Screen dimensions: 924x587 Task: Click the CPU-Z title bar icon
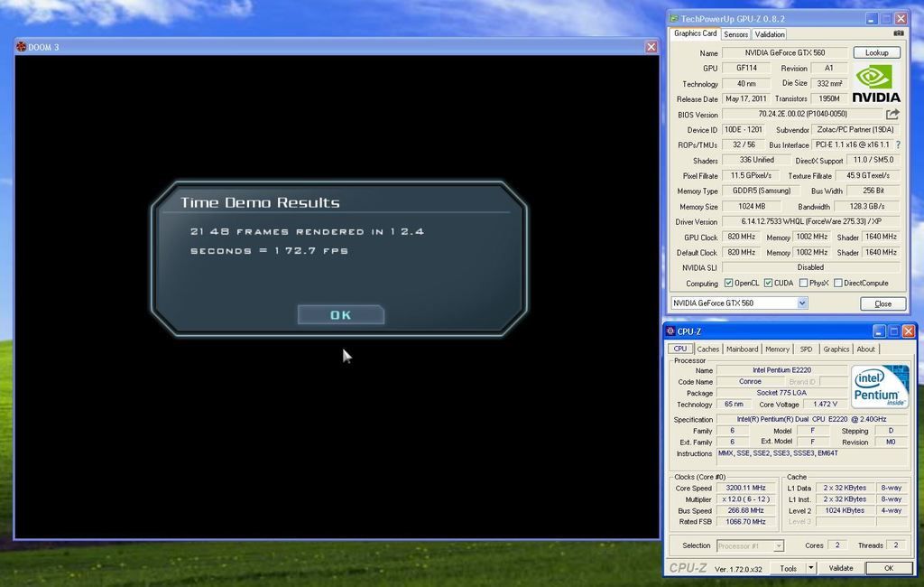pos(670,331)
